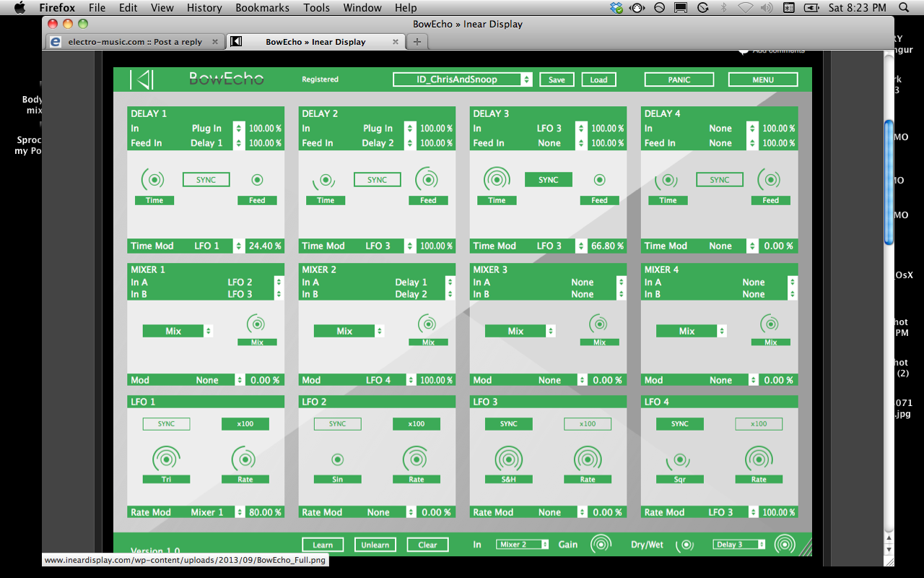Viewport: 924px width, 578px height.
Task: Click the LFO 4 Rate knob
Action: [759, 459]
